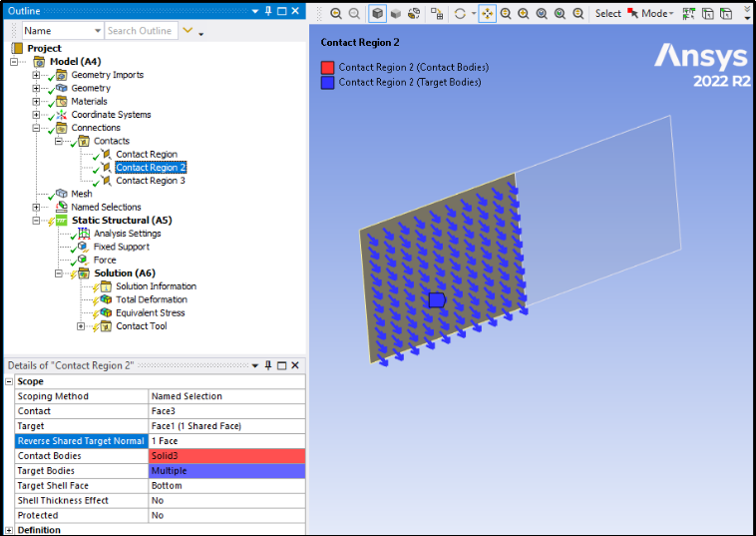The height and width of the screenshot is (536, 756).
Task: Select Contact Region 3 in the tree
Action: [x=151, y=181]
